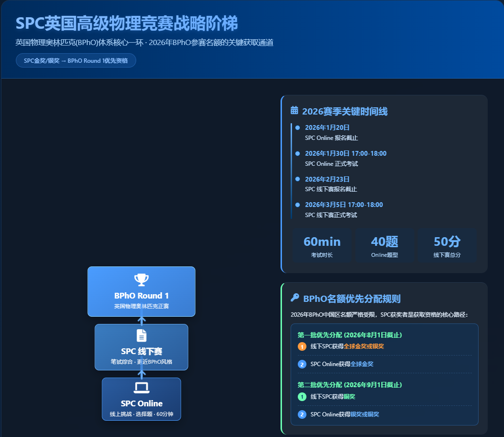Click the calendar icon beside 2026赛季关键时间线
Viewport: 504px width, 437px height.
(x=294, y=111)
